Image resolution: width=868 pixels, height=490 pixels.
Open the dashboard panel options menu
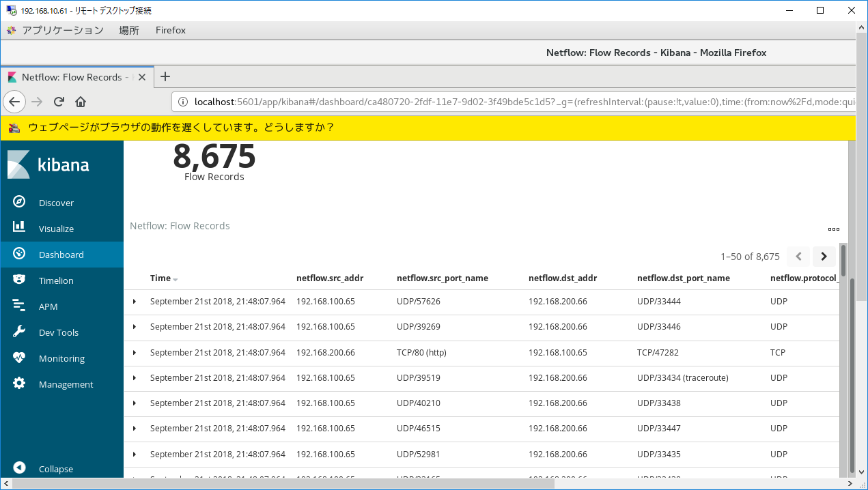(x=833, y=229)
